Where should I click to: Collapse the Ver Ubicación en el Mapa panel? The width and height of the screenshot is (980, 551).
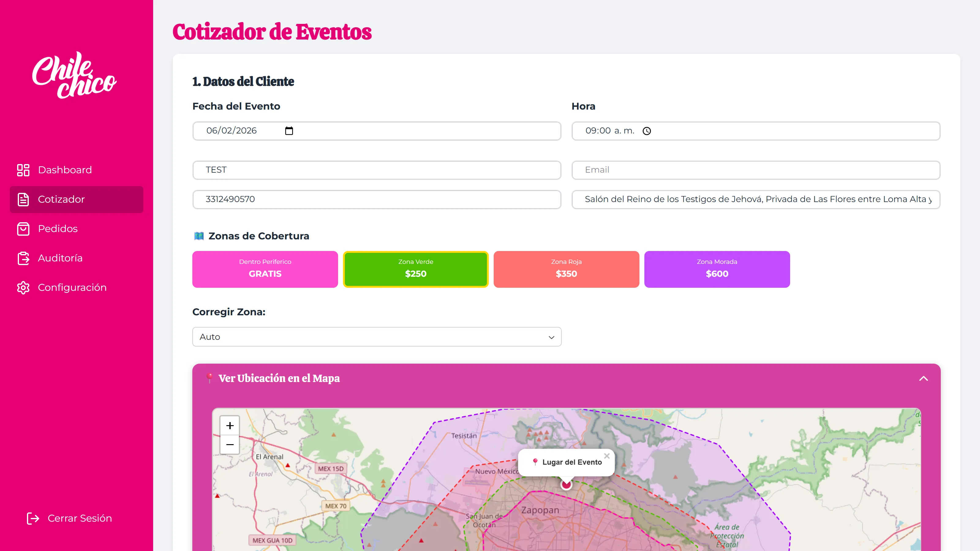click(923, 378)
